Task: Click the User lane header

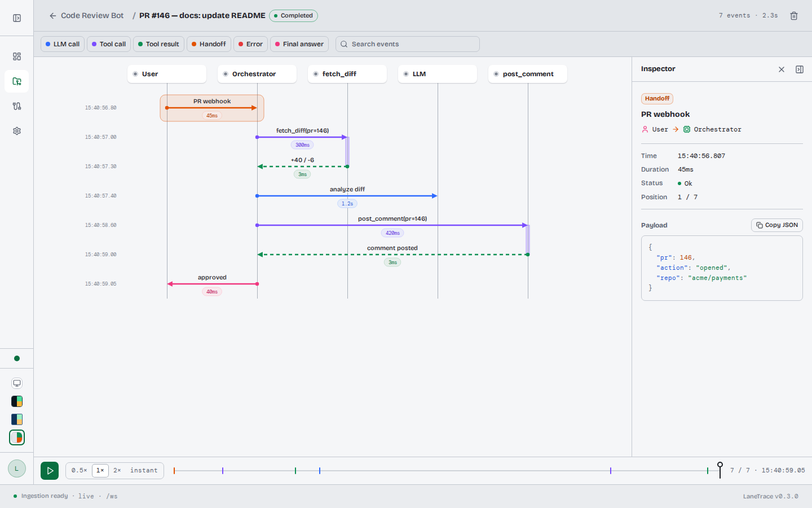Action: [x=167, y=74]
